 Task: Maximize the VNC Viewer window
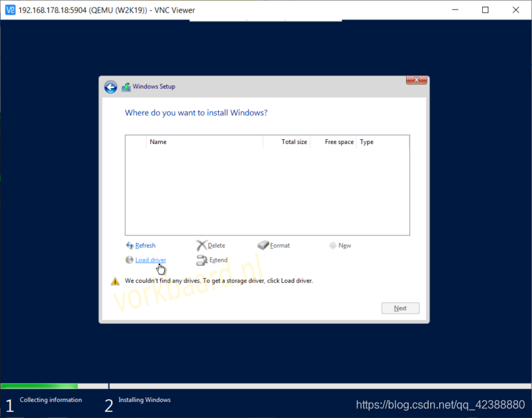click(x=485, y=10)
